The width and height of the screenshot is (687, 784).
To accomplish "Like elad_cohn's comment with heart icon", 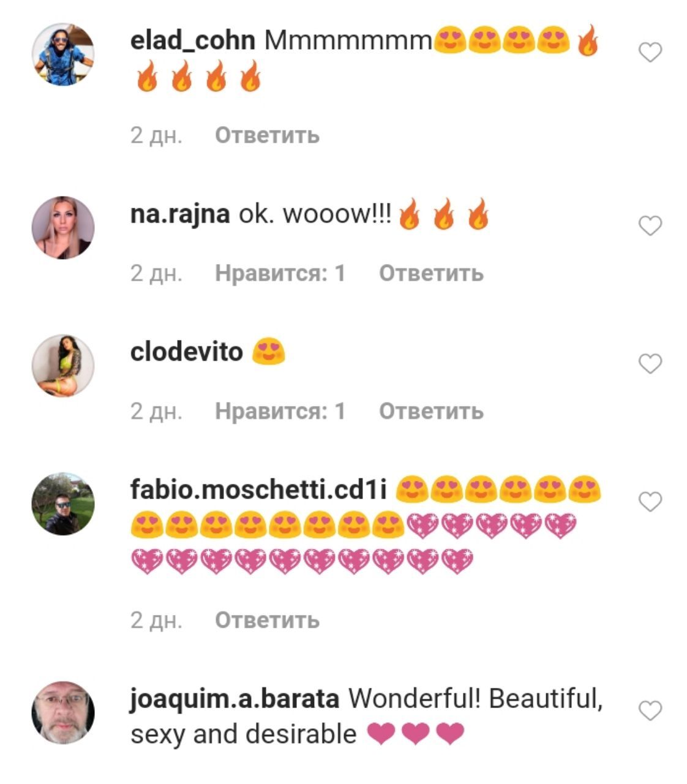I will tap(650, 53).
